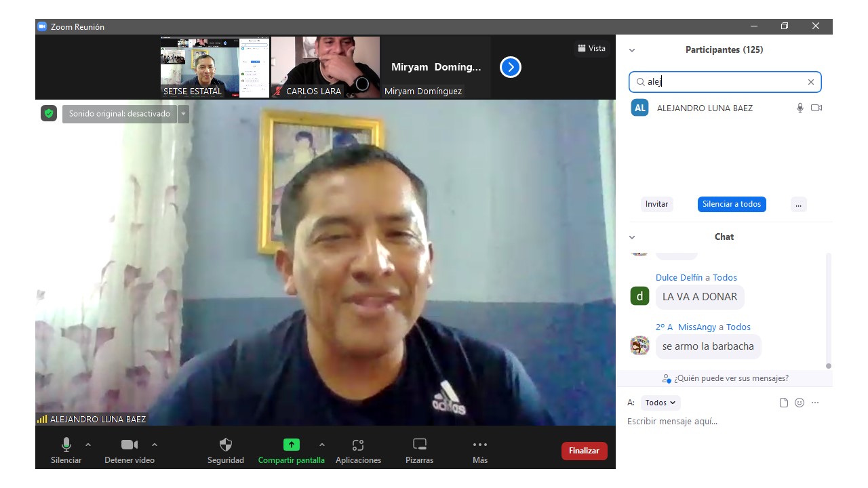The height and width of the screenshot is (488, 868).
Task: Click the Zoom Reunión title bar icon
Action: (x=41, y=26)
